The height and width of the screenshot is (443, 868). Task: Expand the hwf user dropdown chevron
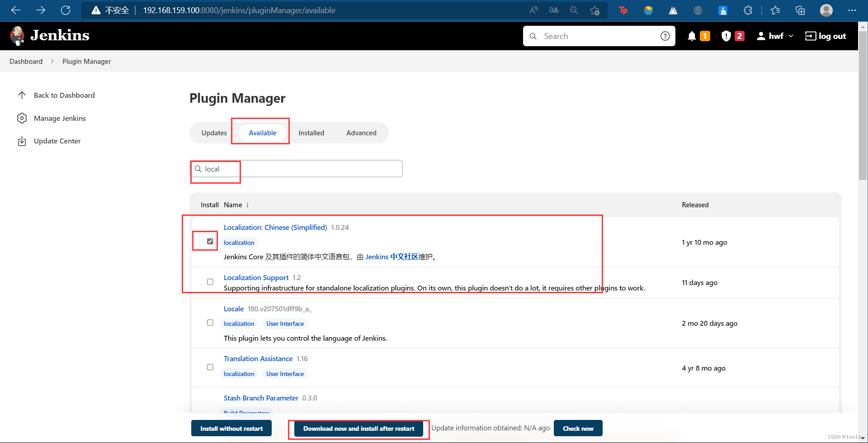[791, 36]
